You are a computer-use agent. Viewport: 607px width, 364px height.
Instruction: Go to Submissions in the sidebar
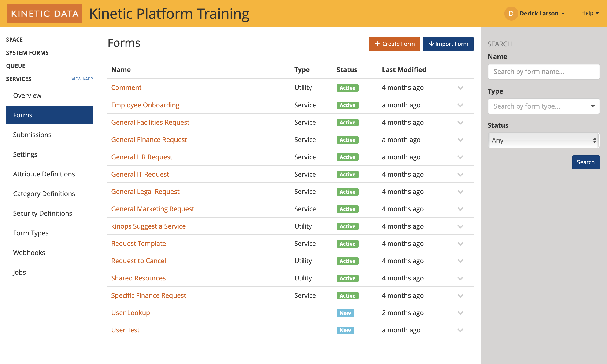[32, 135]
